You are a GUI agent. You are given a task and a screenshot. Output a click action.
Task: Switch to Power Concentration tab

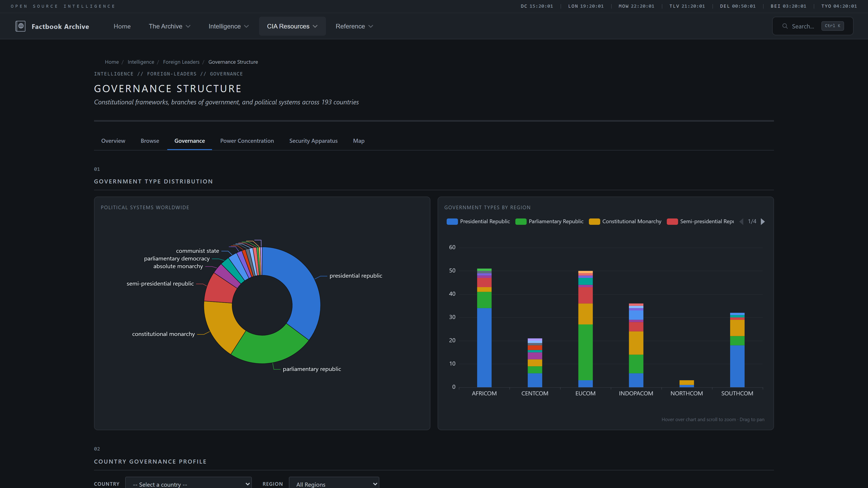pyautogui.click(x=247, y=141)
